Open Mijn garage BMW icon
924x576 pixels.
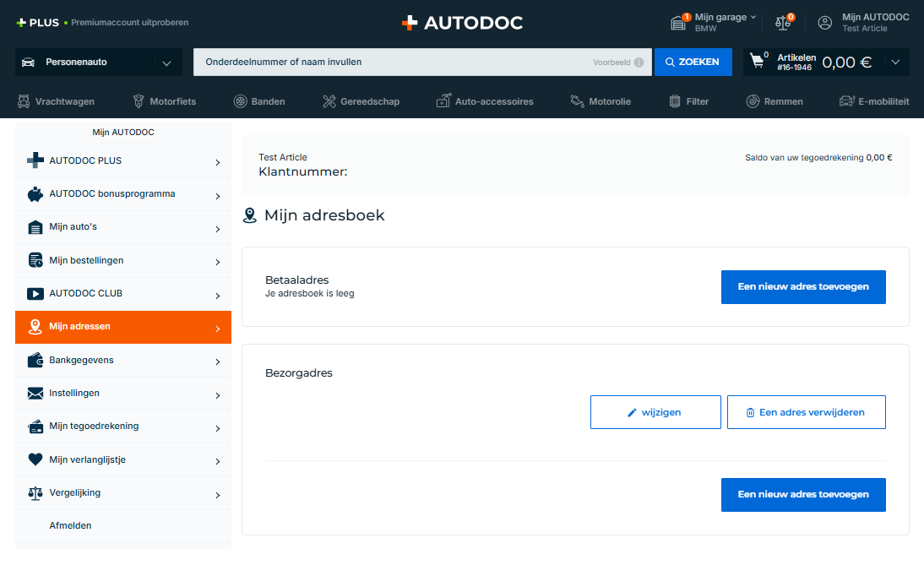[x=679, y=23]
